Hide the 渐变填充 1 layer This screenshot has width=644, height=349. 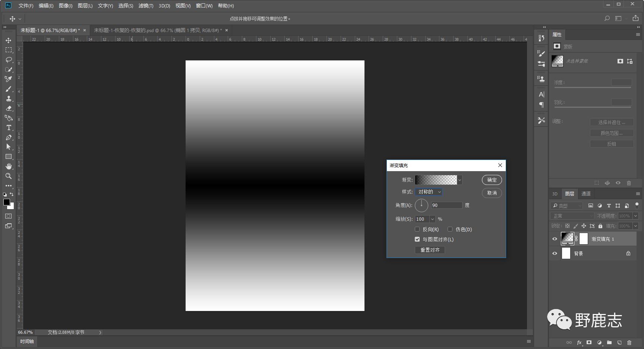coord(555,239)
